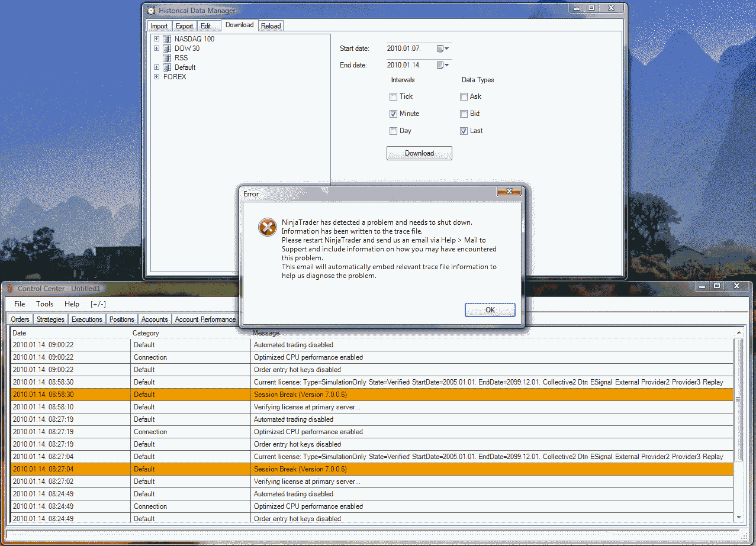Click the red error icon in dialog

click(268, 227)
